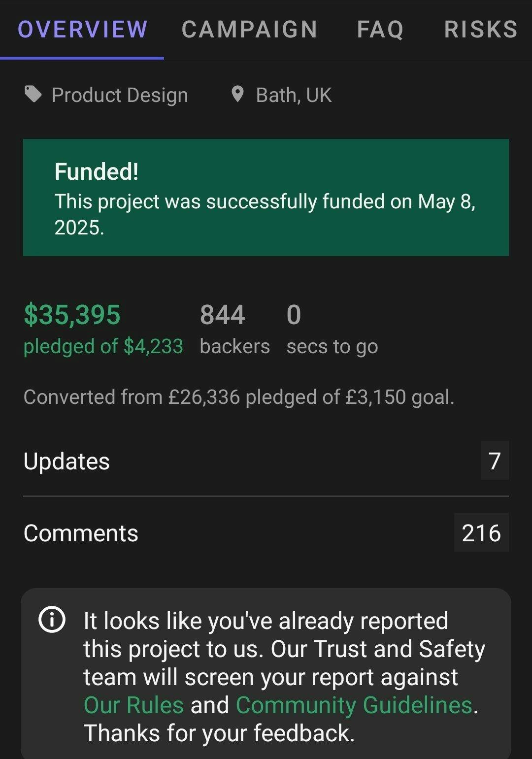Tap the category tag icon
This screenshot has width=532, height=759.
pos(33,94)
